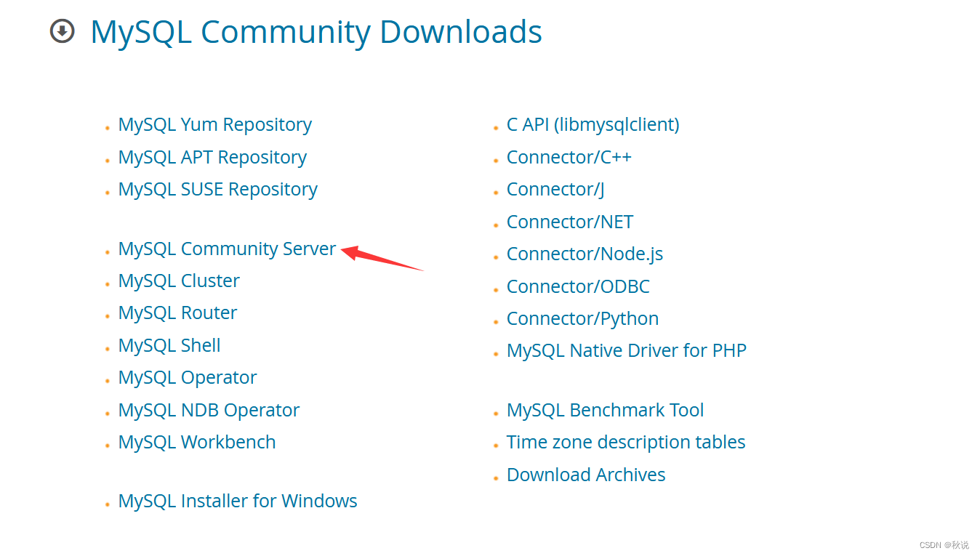
Task: Go to Time zone description tables
Action: (x=626, y=442)
